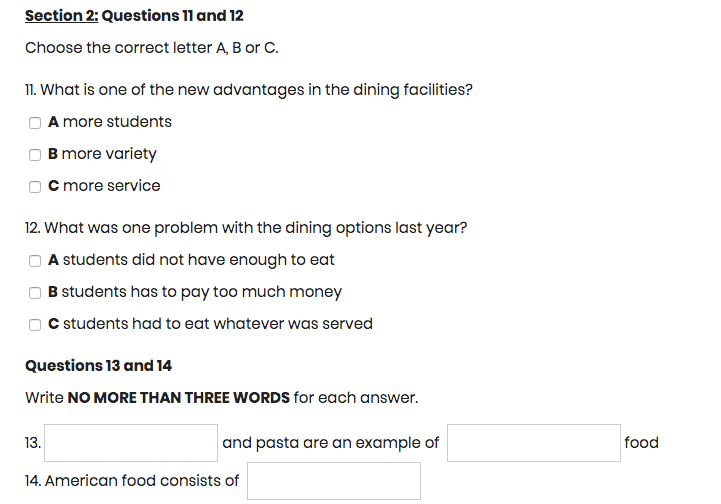Click the bold NO MORE THAN THREE WORDS text
Screen dimensions: 721x504
coord(179,398)
